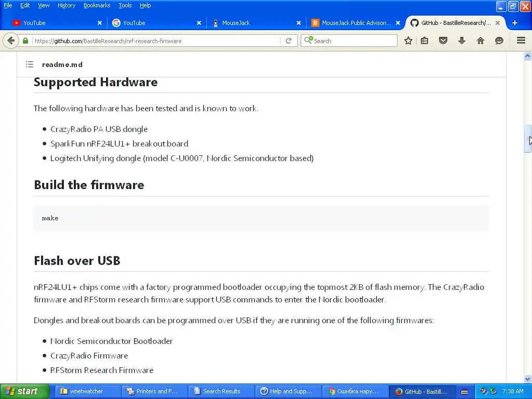This screenshot has width=532, height=399.
Task: Close the first YouTube tab
Action: (100, 23)
